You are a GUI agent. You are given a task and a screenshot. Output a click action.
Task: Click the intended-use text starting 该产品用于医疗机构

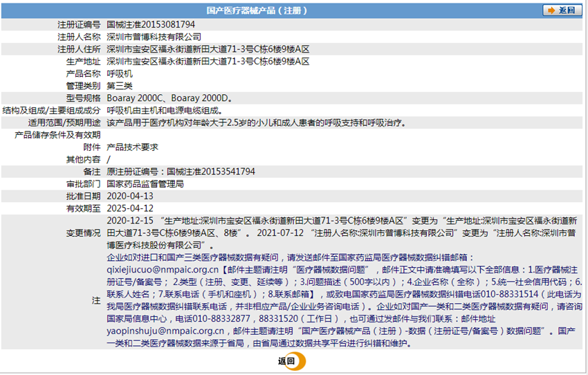tap(257, 122)
